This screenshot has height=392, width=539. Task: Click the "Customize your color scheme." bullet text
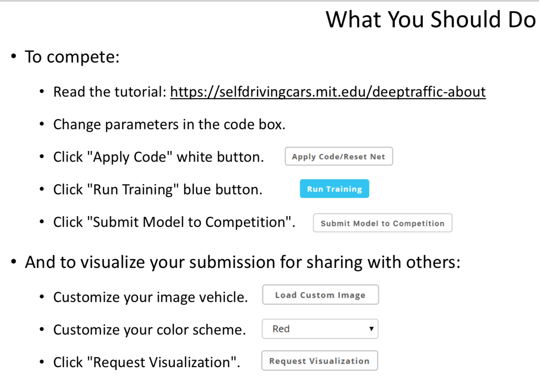click(x=149, y=330)
